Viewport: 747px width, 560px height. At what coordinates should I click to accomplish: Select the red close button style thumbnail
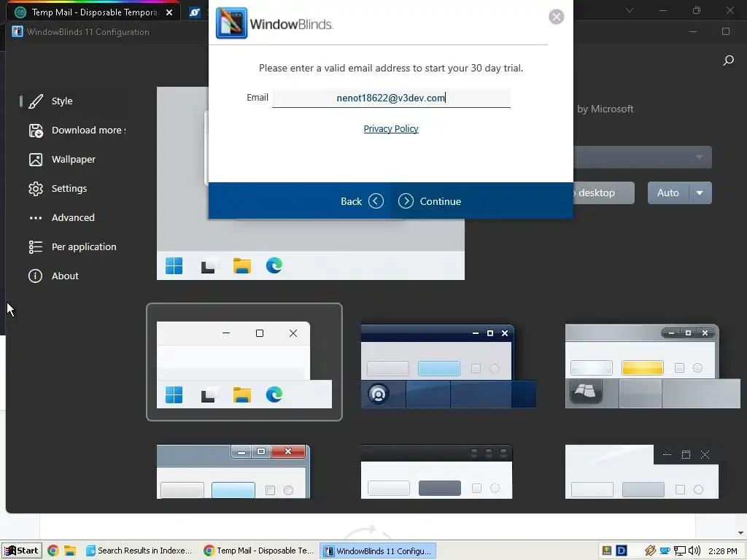tap(233, 472)
